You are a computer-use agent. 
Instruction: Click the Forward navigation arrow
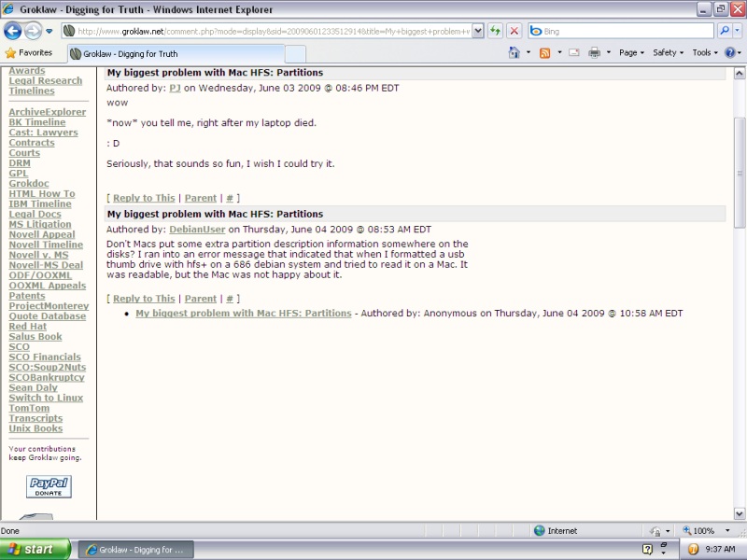33,32
